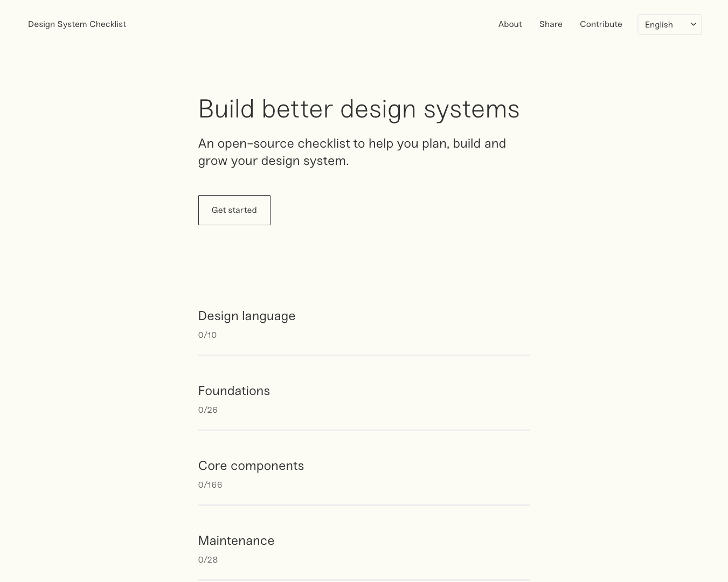
Task: Click the progress bar under Maintenance
Action: (x=364, y=580)
